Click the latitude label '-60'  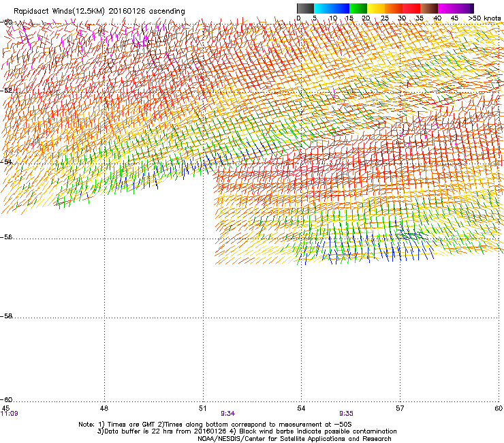(x=6, y=400)
